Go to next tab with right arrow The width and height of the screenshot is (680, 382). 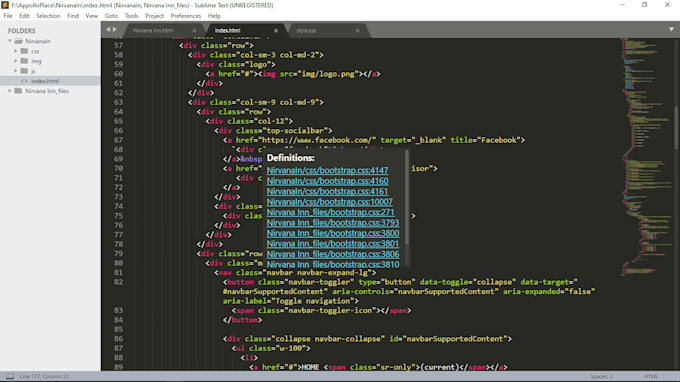pos(115,29)
